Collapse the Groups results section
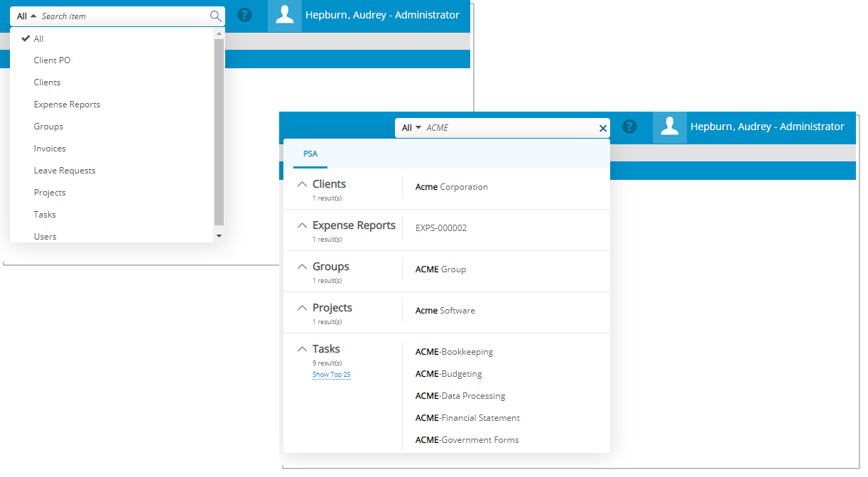This screenshot has height=477, width=868. (302, 267)
